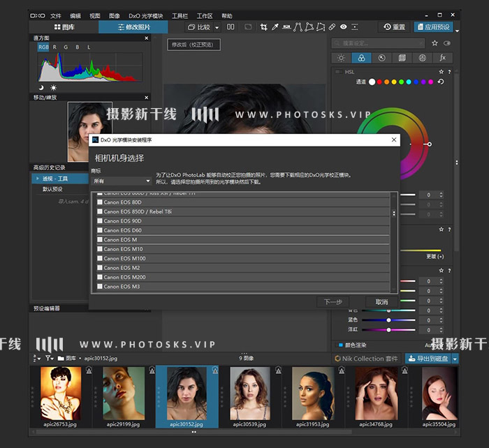Image resolution: width=489 pixels, height=448 pixels.
Task: Open the brand dropdown showing 所有
Action: tap(121, 181)
